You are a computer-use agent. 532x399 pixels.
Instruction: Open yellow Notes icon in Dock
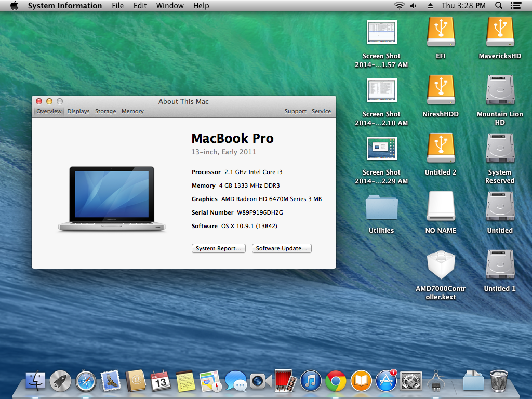(x=185, y=381)
